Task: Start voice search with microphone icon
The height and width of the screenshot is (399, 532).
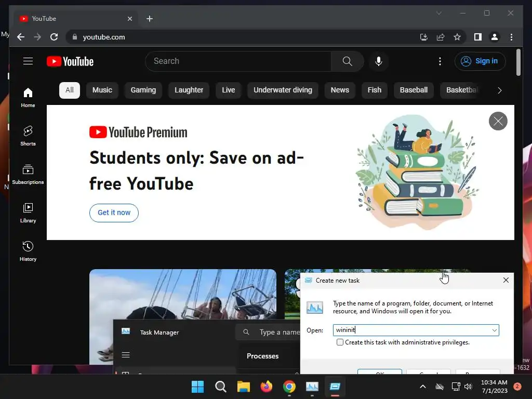Action: pos(379,61)
